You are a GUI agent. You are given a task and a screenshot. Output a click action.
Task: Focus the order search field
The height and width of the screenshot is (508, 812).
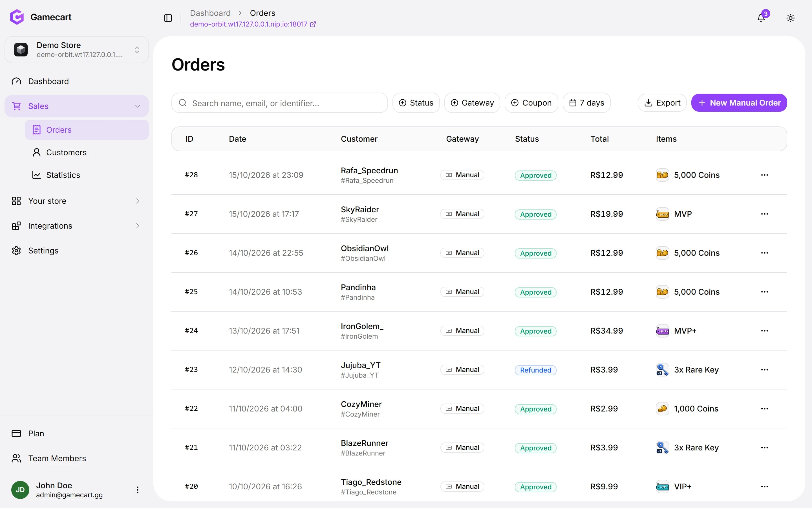[279, 103]
